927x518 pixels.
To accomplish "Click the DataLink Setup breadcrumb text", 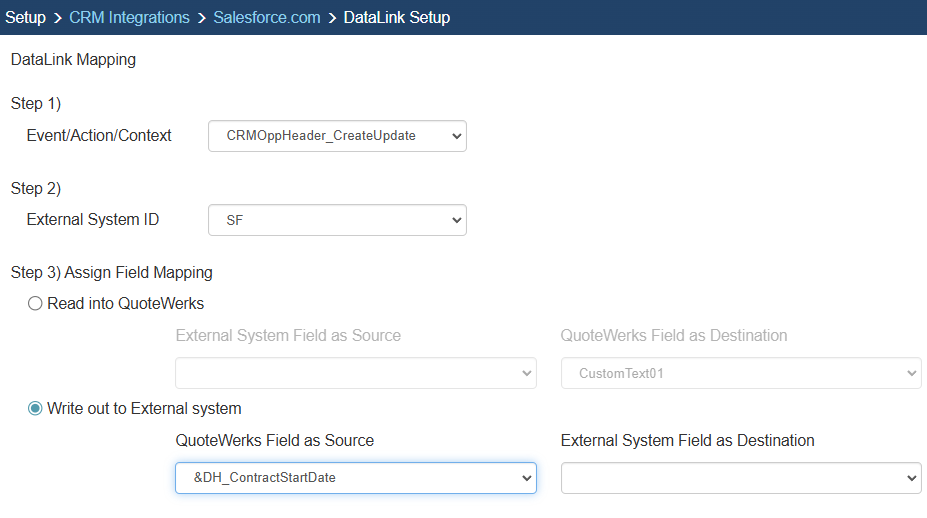I will tap(396, 17).
